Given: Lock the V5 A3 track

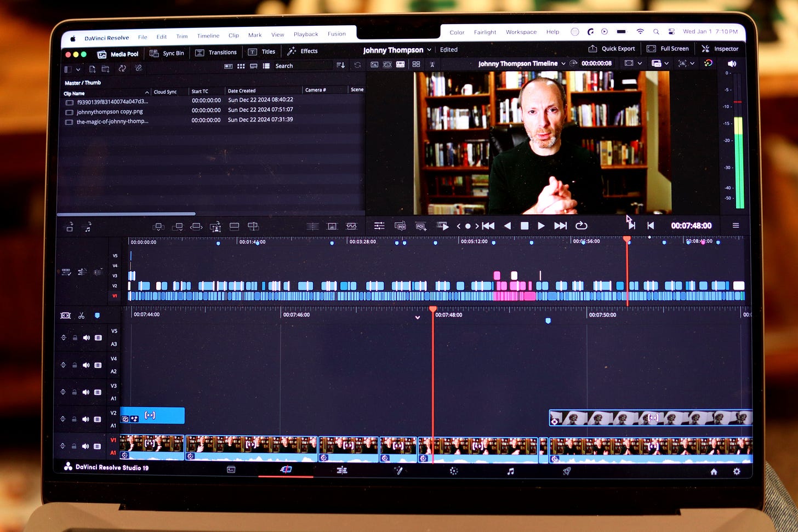Looking at the screenshot, I should click(75, 338).
